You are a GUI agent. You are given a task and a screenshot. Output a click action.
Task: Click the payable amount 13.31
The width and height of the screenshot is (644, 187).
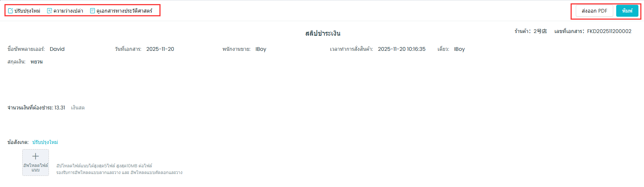pos(60,108)
